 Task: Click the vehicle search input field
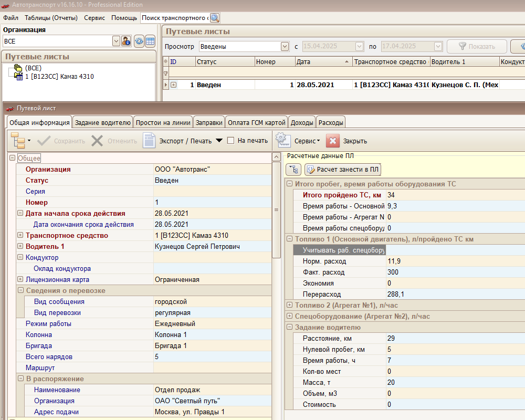tap(175, 18)
